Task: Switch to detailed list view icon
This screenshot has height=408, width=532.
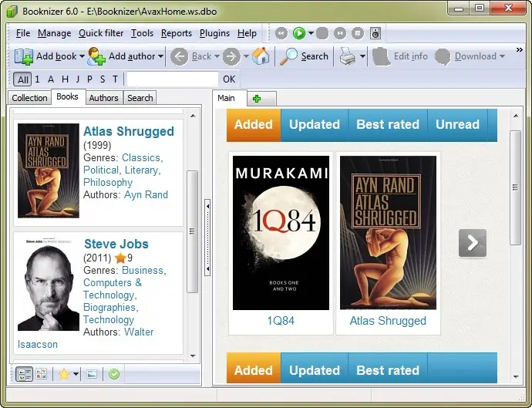Action: pos(24,374)
